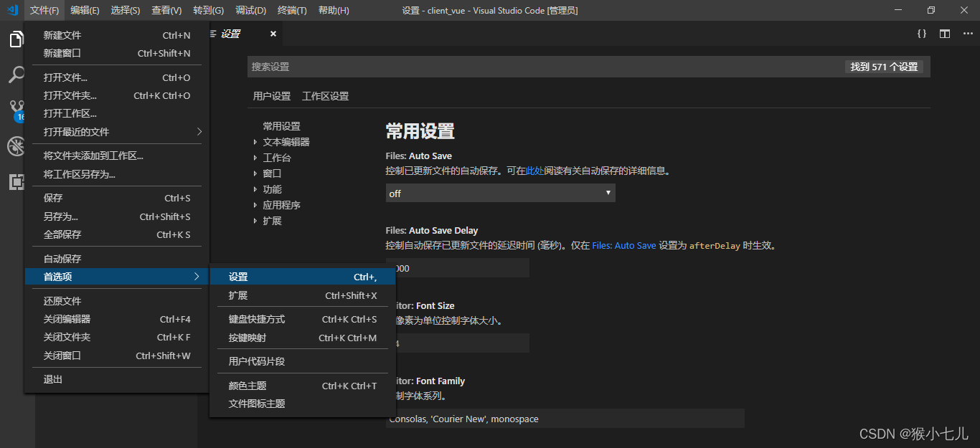Choose 新建窗口 from the file menu
980x448 pixels.
tap(117, 53)
